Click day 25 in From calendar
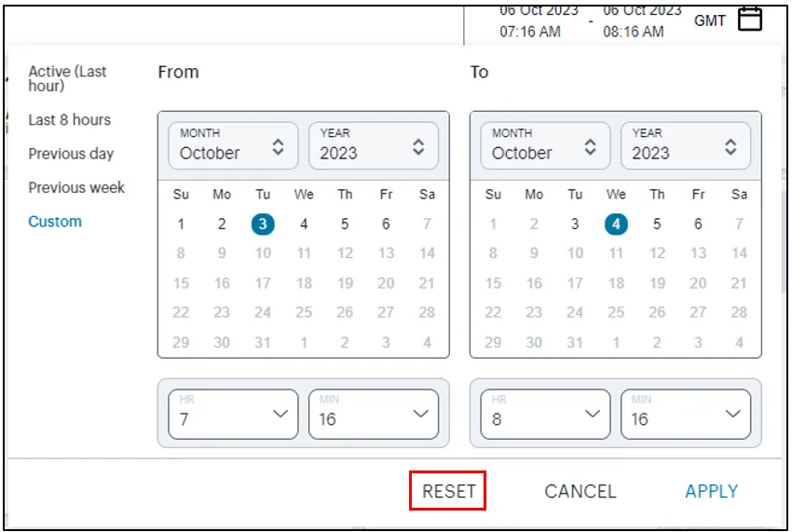The height and width of the screenshot is (532, 792). [x=304, y=312]
